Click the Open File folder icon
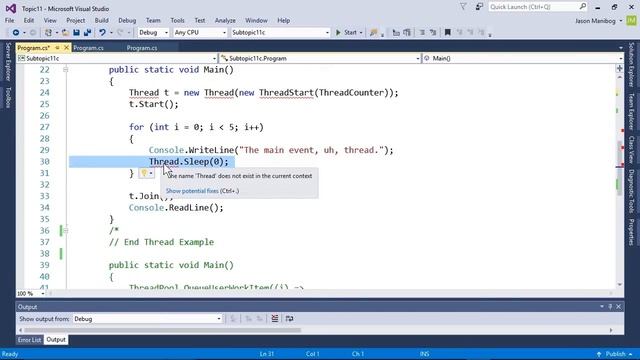The height and width of the screenshot is (360, 640). 65,32
